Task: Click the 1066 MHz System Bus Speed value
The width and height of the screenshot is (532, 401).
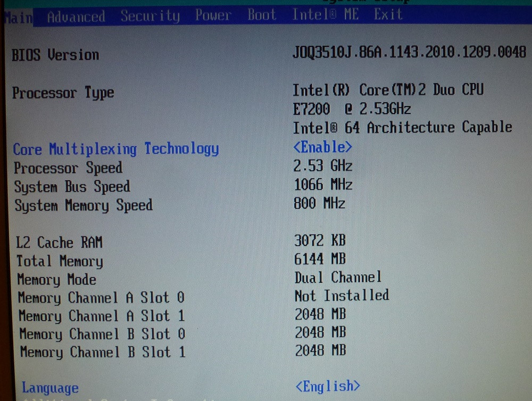Action: point(323,184)
